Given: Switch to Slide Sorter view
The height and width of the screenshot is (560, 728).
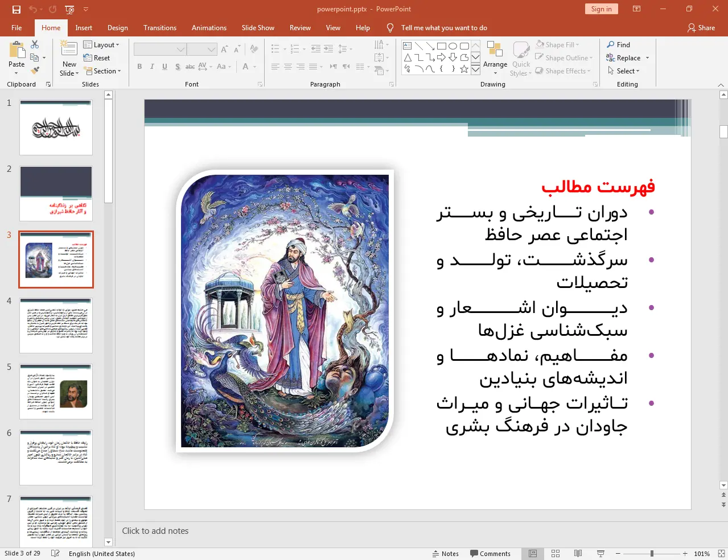Looking at the screenshot, I should tap(556, 554).
